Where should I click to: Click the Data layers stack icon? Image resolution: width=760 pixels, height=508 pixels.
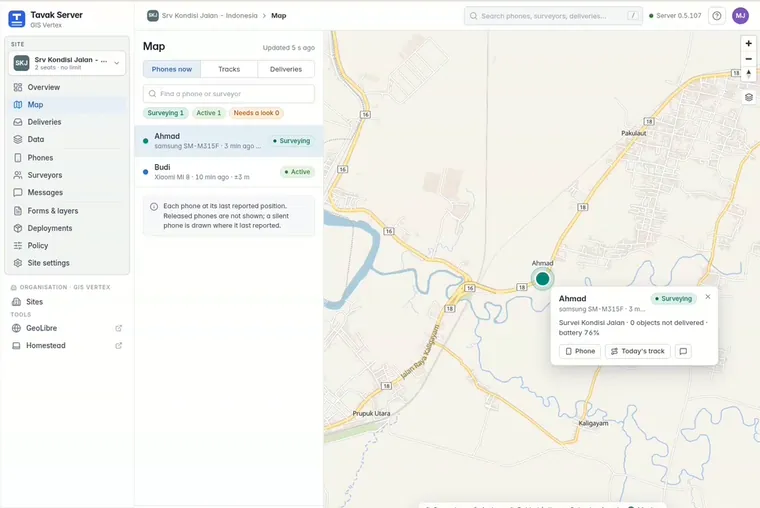tap(18, 139)
